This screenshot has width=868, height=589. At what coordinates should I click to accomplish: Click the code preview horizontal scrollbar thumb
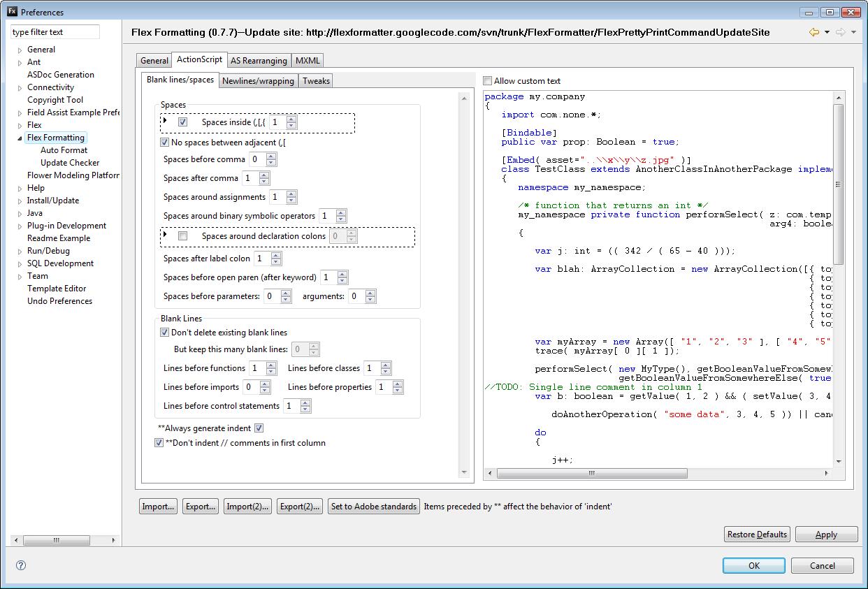591,473
